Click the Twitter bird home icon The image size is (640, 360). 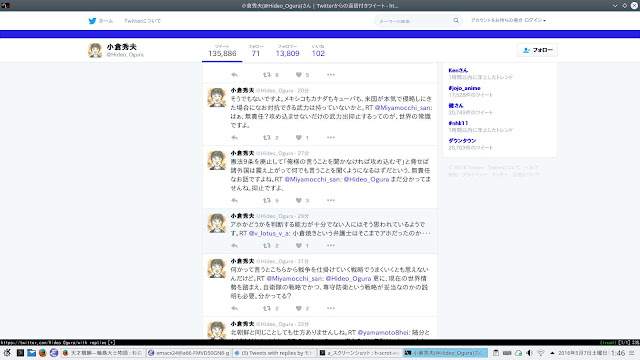(93, 21)
